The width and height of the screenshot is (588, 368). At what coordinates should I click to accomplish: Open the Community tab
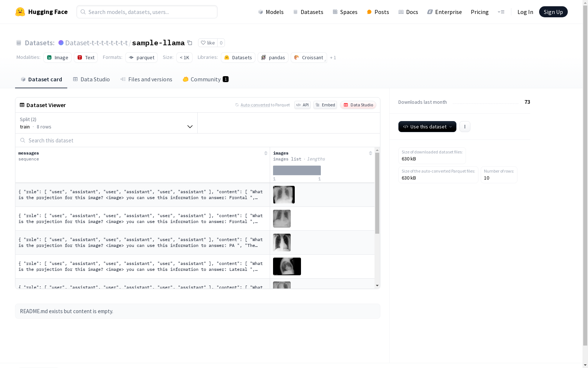tap(206, 79)
